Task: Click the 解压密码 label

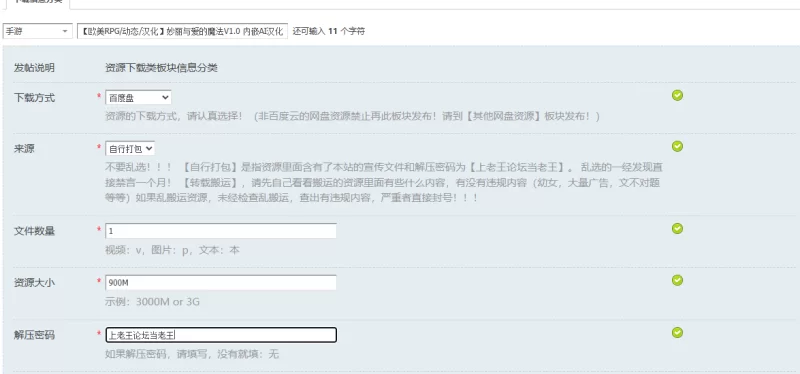Action: (34, 335)
